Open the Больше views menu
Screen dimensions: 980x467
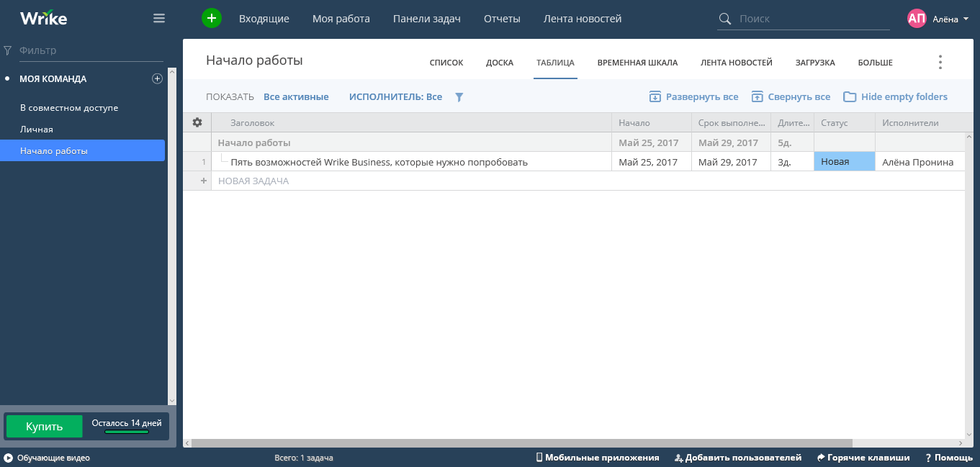click(x=875, y=63)
